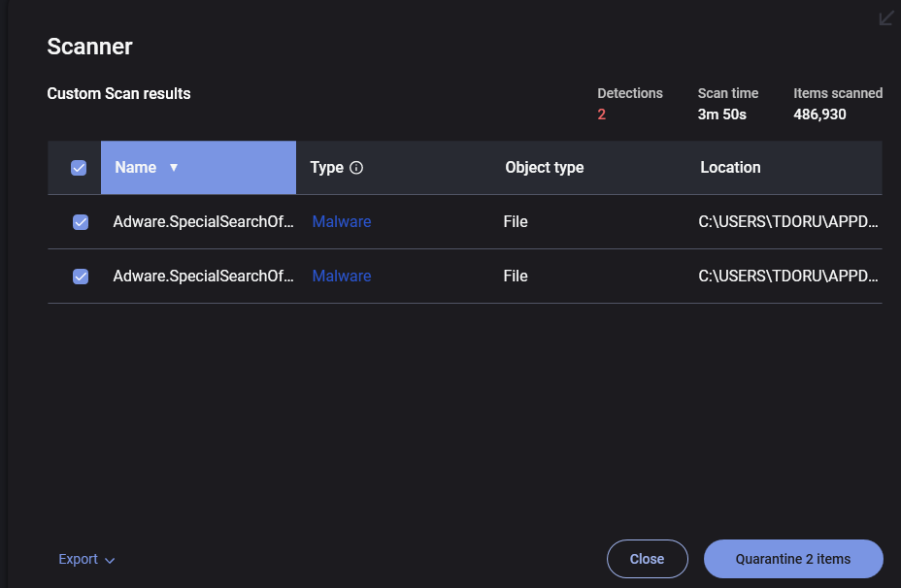Click the Type column header

pos(327,168)
